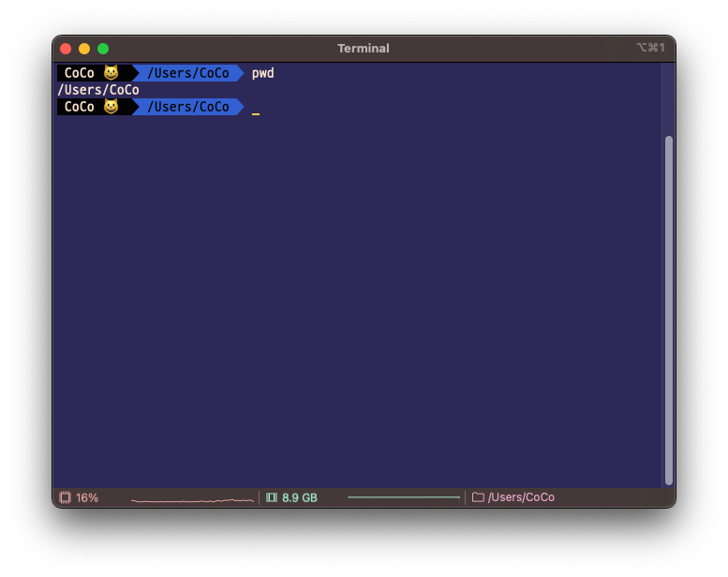Screen dimensions: 728x577
Task: Click the memory icon beside 8.9 GB
Action: click(272, 497)
